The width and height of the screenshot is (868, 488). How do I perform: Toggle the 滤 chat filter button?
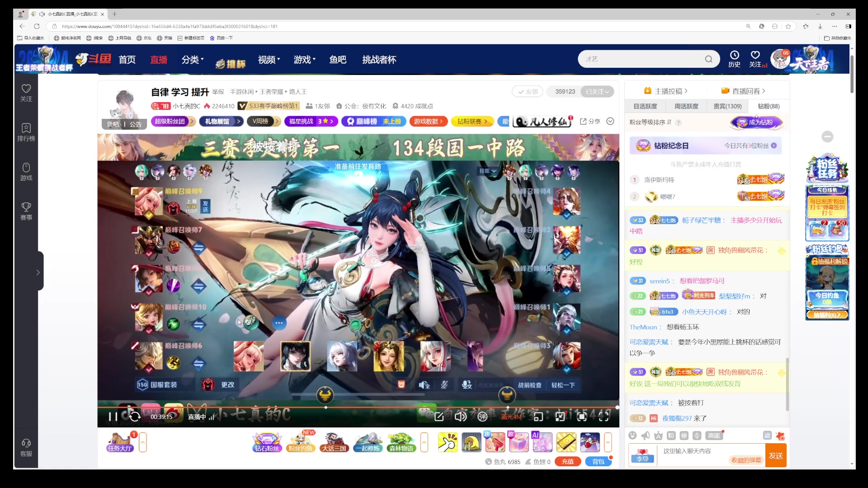pyautogui.click(x=767, y=435)
